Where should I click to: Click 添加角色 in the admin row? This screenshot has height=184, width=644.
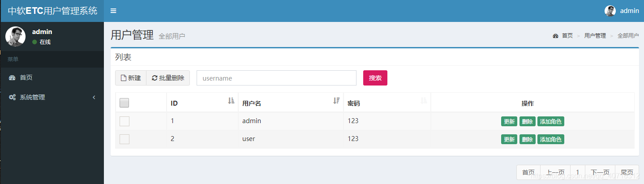tap(551, 121)
